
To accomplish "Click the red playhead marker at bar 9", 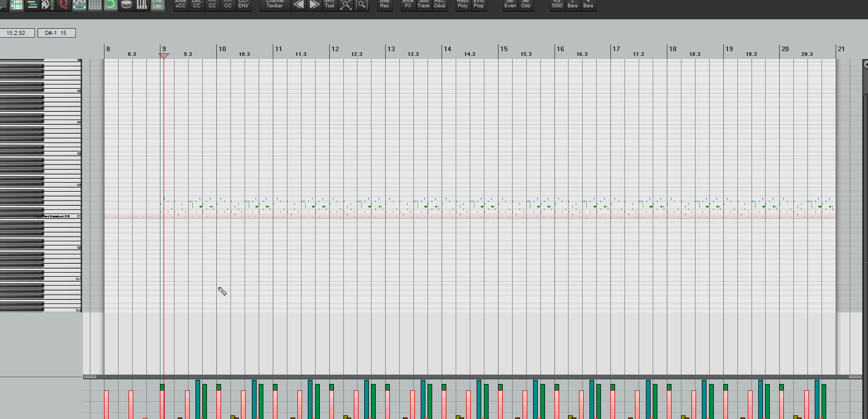I will coord(164,55).
